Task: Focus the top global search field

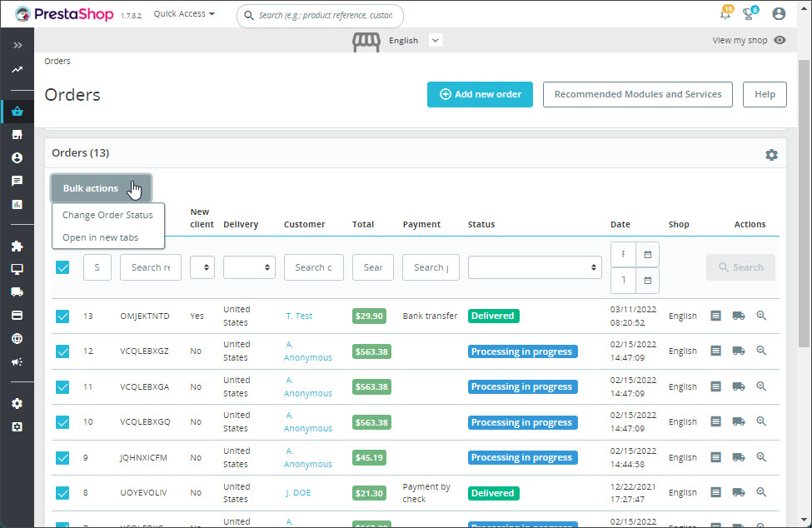Action: click(x=320, y=16)
